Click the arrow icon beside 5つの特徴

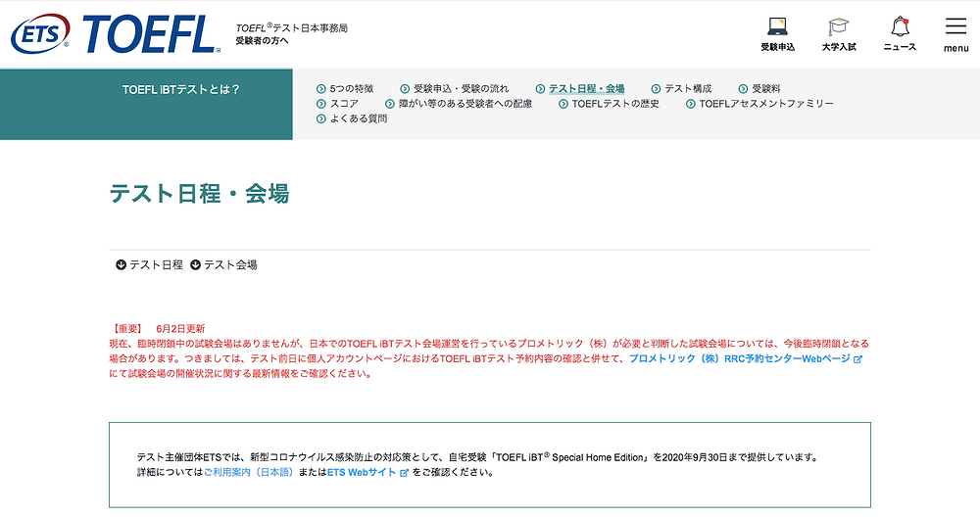321,89
